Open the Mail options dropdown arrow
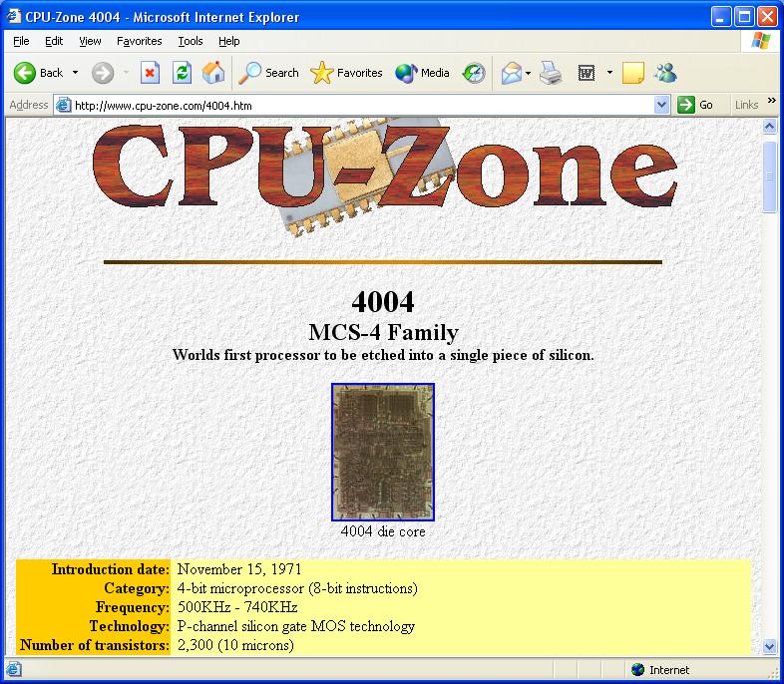This screenshot has height=684, width=784. [x=528, y=73]
